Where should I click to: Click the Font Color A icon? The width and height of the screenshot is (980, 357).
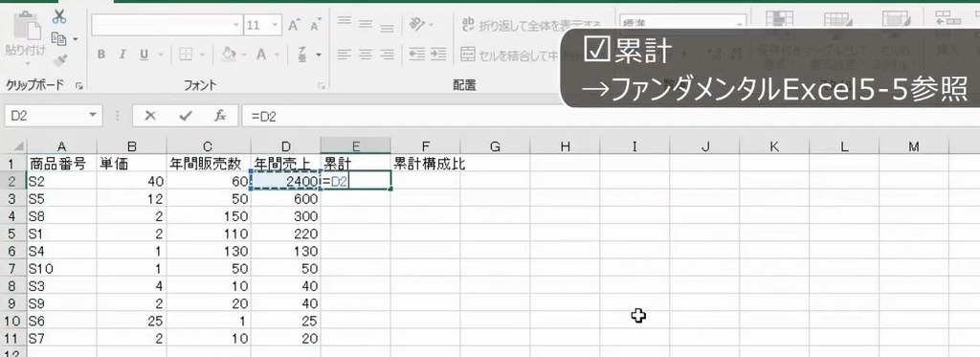coord(260,55)
